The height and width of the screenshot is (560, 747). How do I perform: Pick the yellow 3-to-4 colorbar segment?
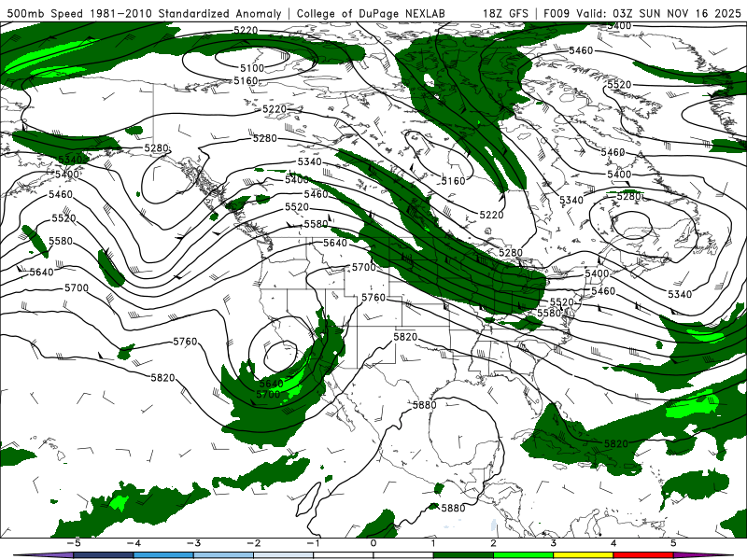pos(583,555)
